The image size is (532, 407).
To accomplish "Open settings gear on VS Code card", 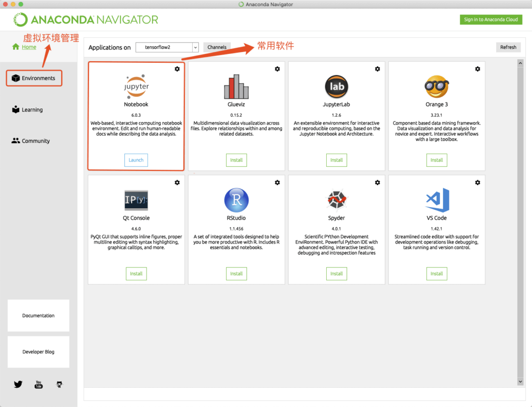I will tap(477, 182).
